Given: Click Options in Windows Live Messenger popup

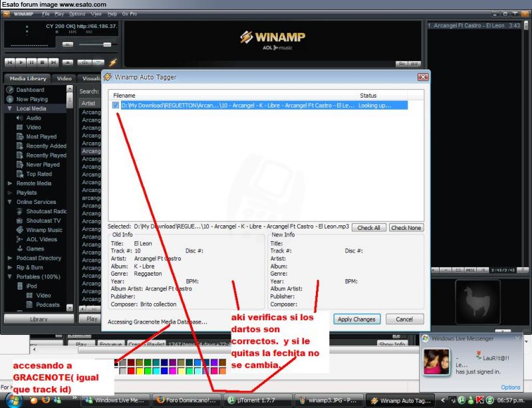Looking at the screenshot, I should click(510, 387).
